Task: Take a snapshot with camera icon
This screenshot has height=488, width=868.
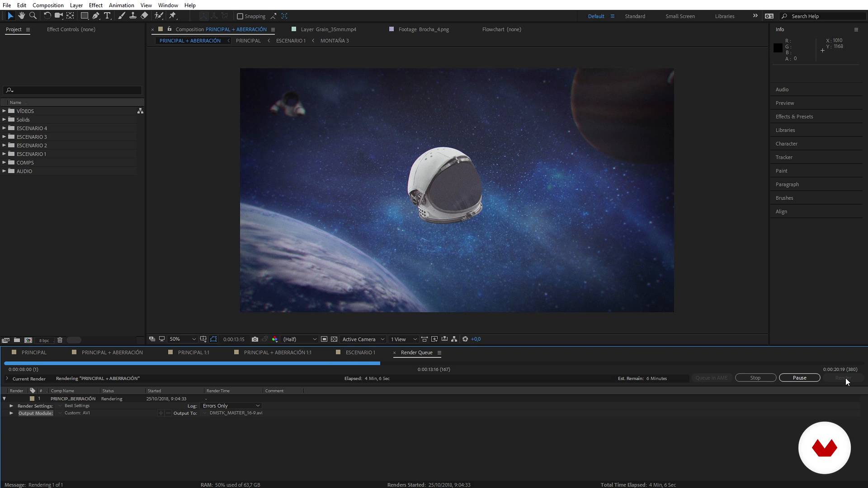Action: point(255,339)
